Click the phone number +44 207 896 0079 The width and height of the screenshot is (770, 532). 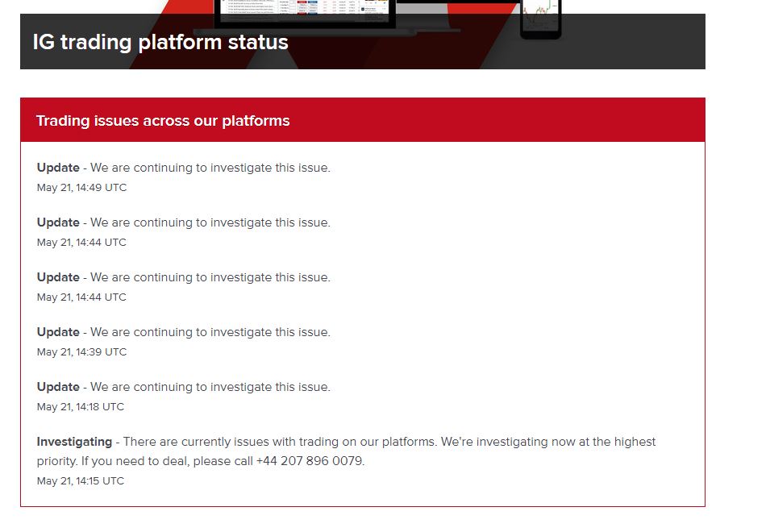pos(310,461)
